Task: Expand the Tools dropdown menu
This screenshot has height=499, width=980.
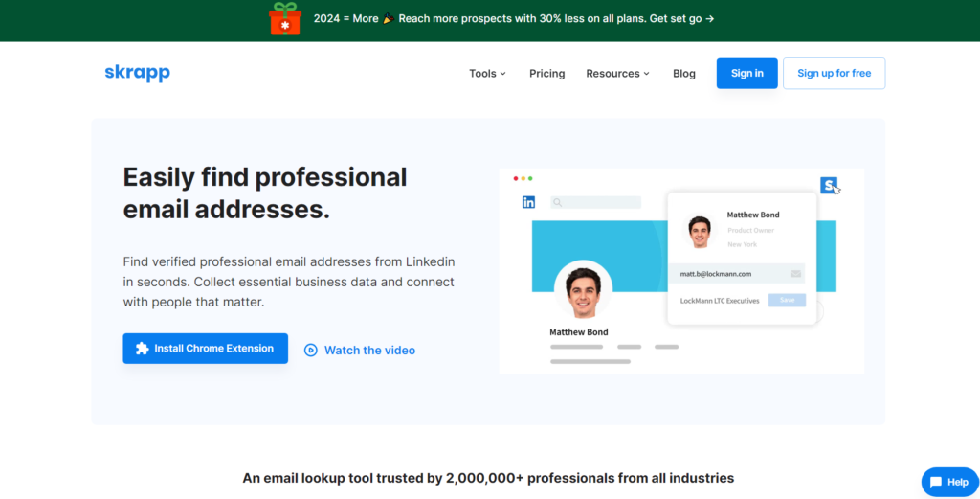Action: (487, 73)
